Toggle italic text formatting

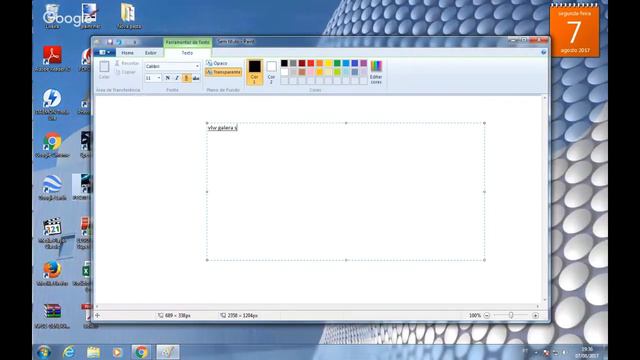coord(177,78)
